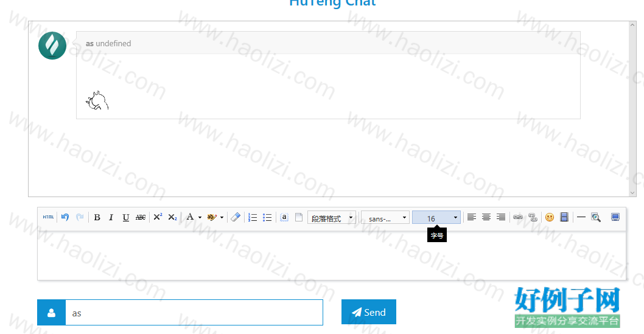Click the user icon beside the name field
The width and height of the screenshot is (644, 334).
(51, 313)
